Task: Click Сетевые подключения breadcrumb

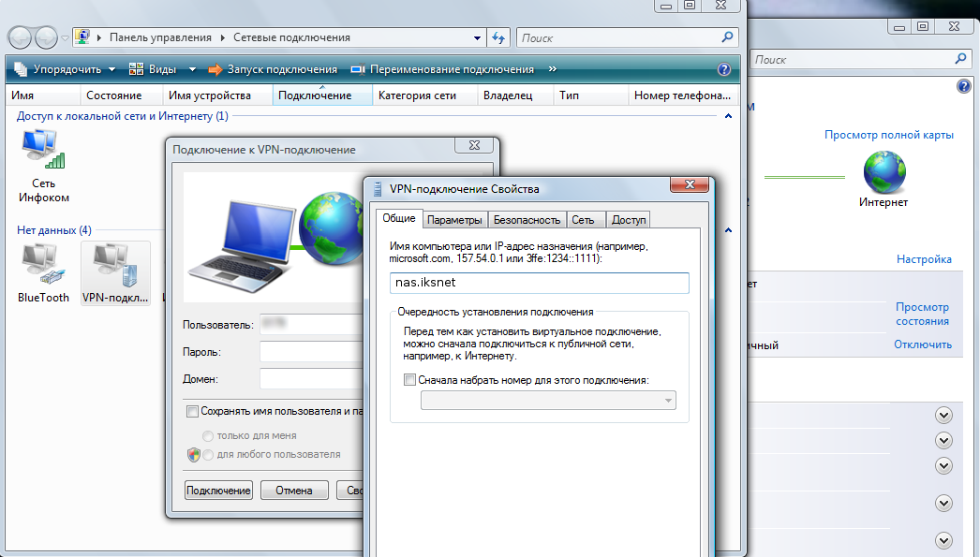Action: click(x=292, y=37)
